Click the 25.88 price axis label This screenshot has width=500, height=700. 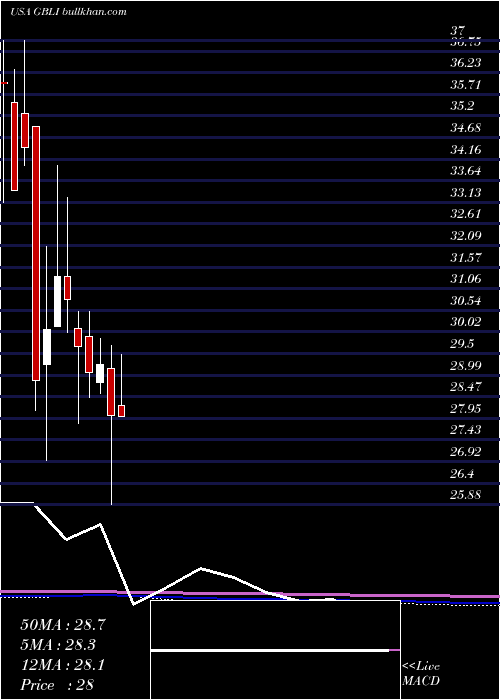[466, 495]
